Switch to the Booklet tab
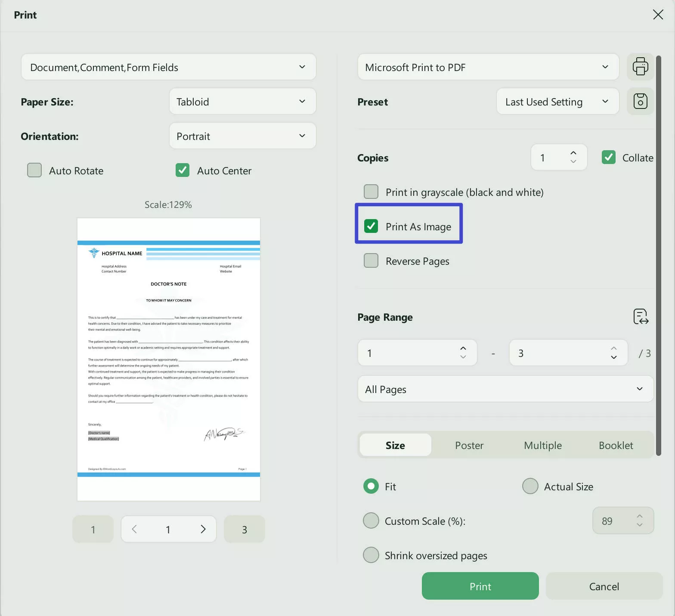This screenshot has height=616, width=675. [x=616, y=445]
